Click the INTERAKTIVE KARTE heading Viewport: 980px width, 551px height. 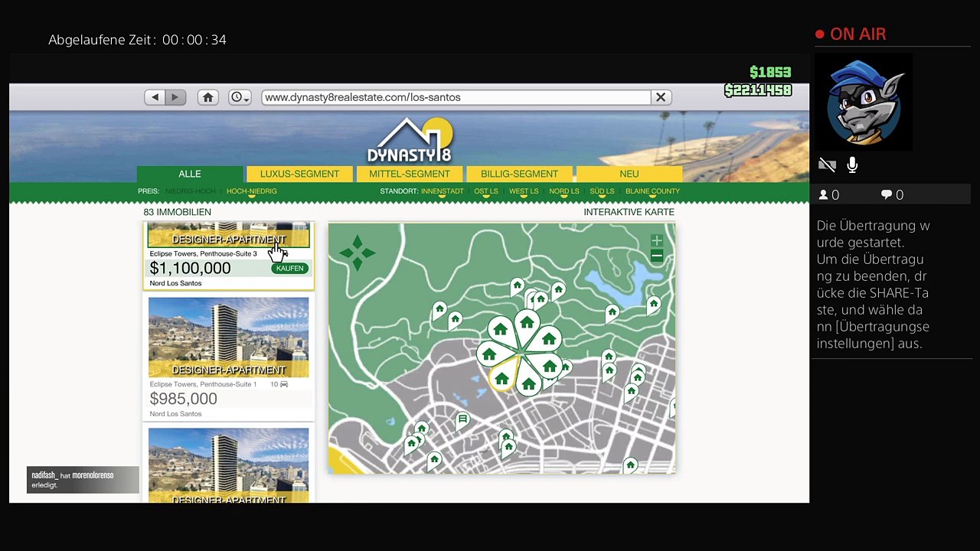tap(629, 212)
